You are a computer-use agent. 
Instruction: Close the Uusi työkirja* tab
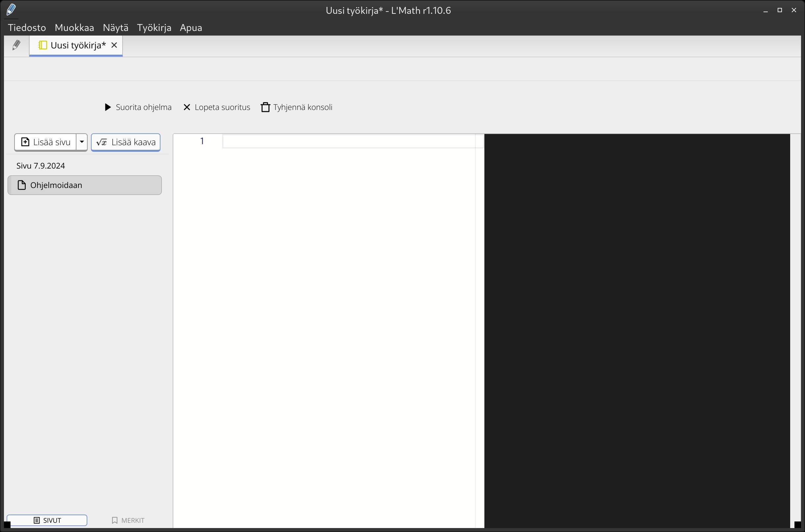[114, 45]
